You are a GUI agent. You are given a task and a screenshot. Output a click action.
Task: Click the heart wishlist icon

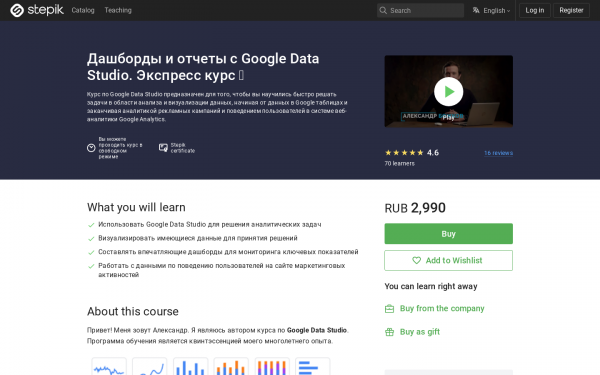[416, 260]
